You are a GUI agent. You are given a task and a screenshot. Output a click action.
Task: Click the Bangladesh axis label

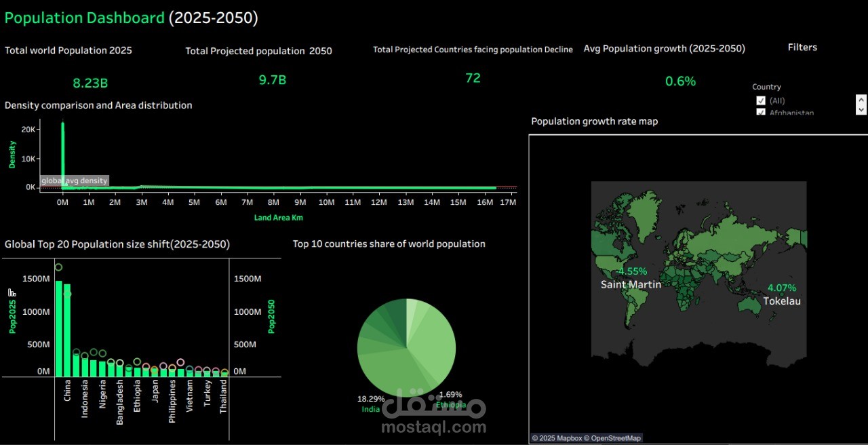(120, 402)
